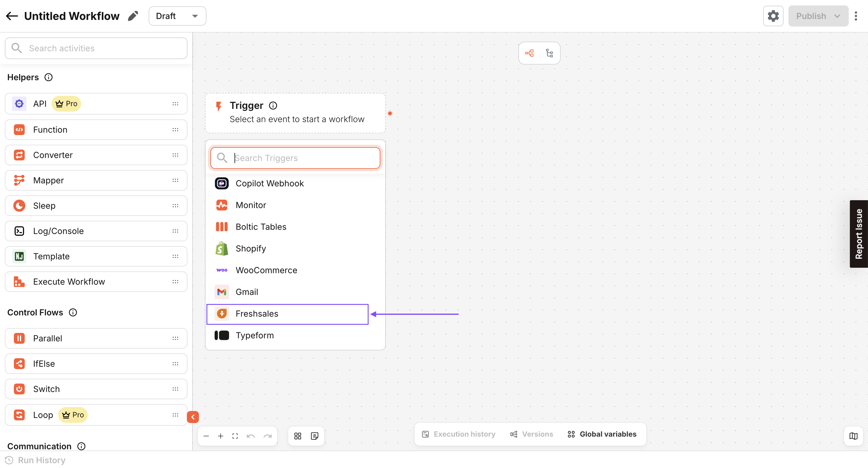Screen dimensions: 868x468
Task: Open the Publish dropdown arrow
Action: (837, 16)
